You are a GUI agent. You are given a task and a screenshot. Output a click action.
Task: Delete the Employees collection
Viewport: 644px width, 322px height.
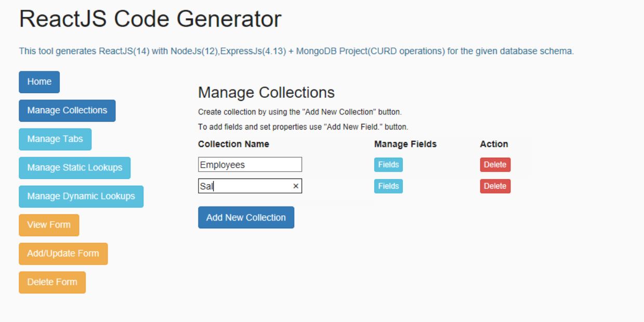click(x=495, y=165)
